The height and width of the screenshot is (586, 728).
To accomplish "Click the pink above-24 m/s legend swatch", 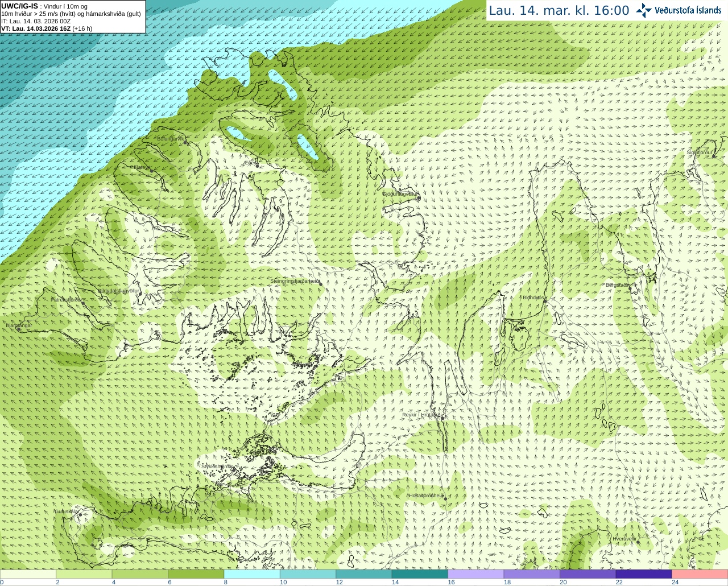I will coord(700,573).
